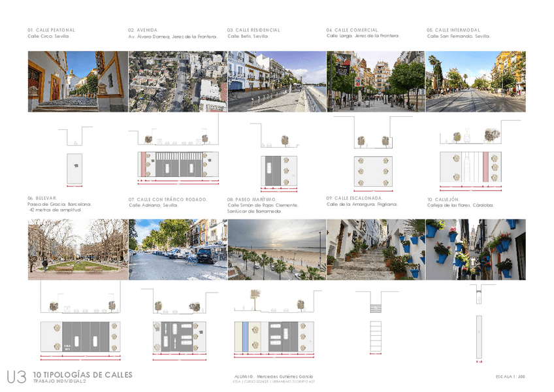Click the Bulevar plan drawing
The image size is (554, 392).
point(80,337)
